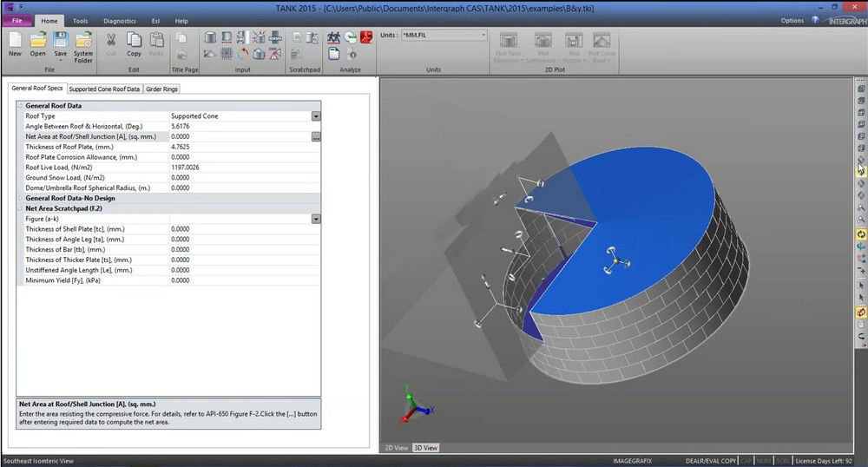The width and height of the screenshot is (868, 467).
Task: Switch to the Tools ribbon tab
Action: point(80,21)
